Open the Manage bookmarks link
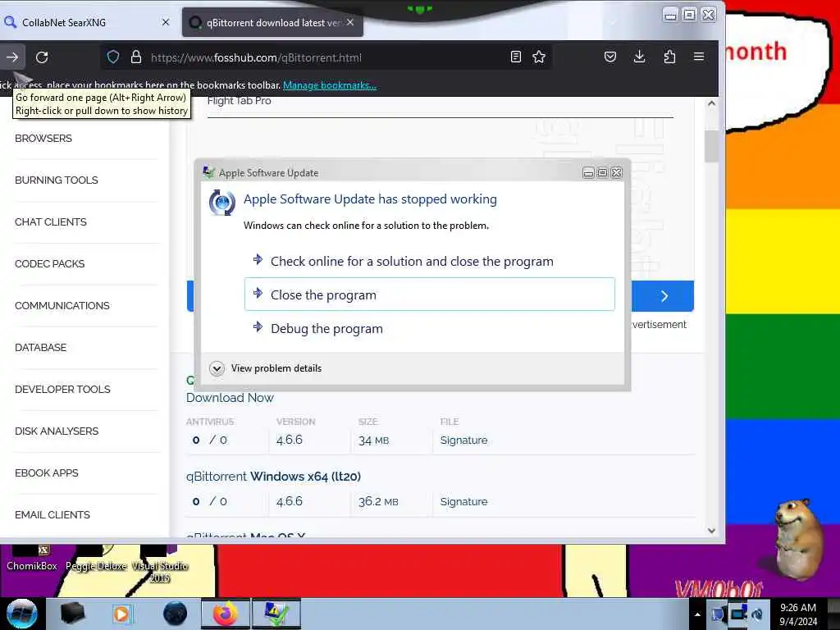This screenshot has height=630, width=840. coord(330,85)
